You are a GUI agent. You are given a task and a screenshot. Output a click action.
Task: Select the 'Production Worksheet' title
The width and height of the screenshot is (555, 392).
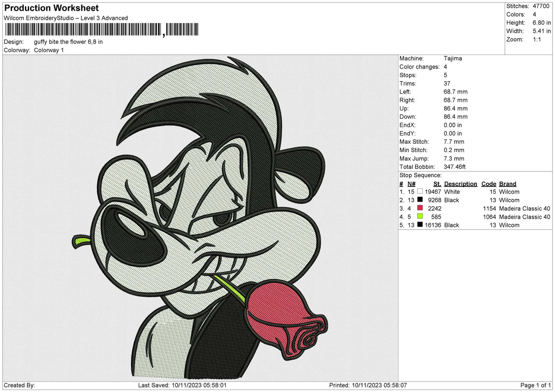[51, 8]
